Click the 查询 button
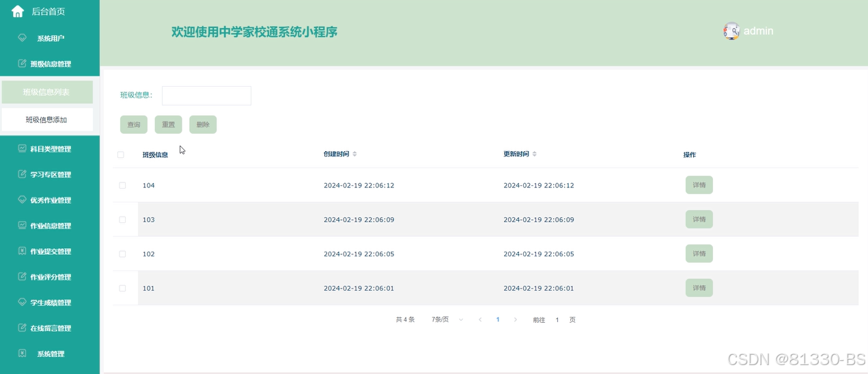 point(134,124)
